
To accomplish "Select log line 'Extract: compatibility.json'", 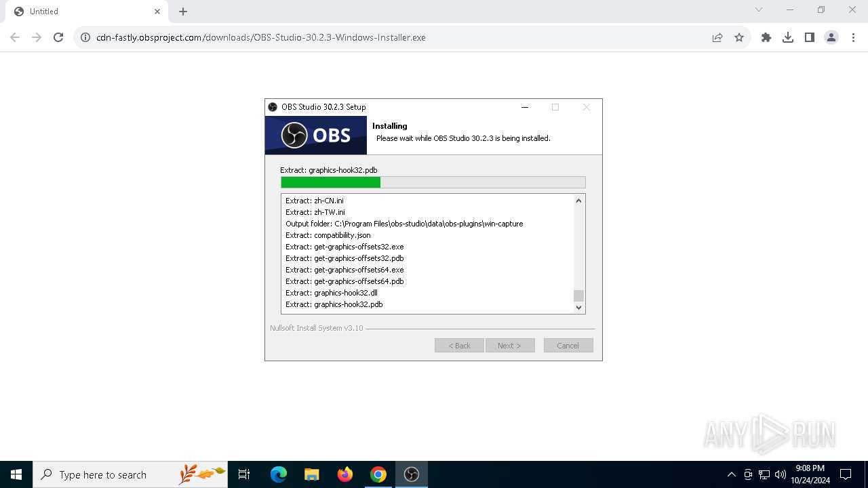I will pos(328,235).
